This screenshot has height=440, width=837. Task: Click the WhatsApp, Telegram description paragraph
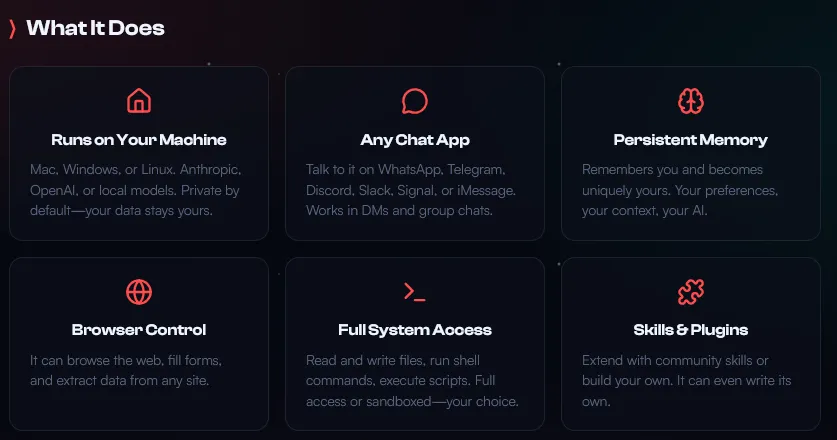[x=411, y=190]
